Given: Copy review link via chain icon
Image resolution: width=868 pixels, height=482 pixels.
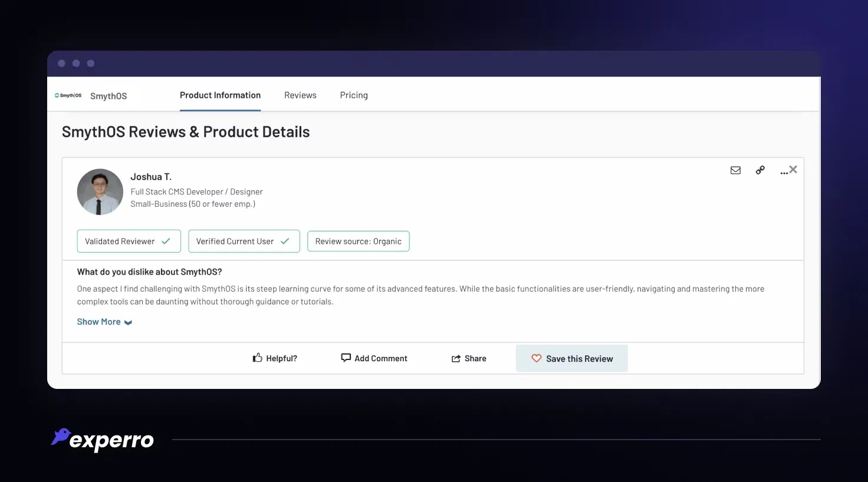Looking at the screenshot, I should (x=760, y=170).
